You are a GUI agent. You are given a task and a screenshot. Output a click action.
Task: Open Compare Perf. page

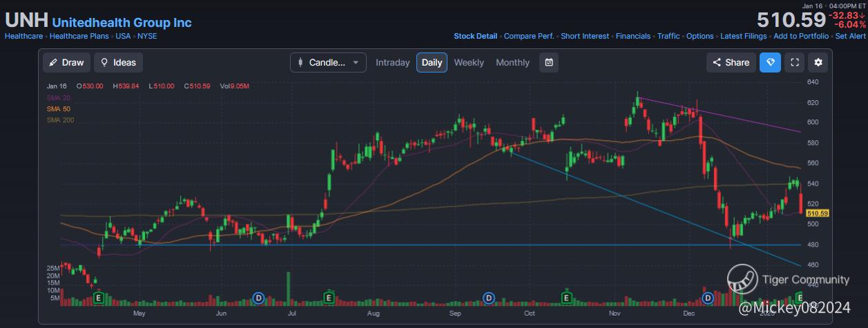[x=529, y=36]
